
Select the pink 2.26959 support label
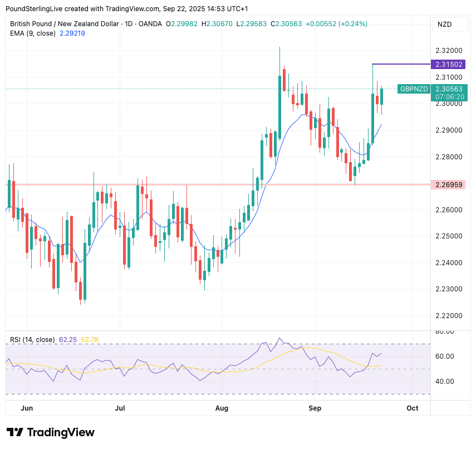pyautogui.click(x=449, y=184)
